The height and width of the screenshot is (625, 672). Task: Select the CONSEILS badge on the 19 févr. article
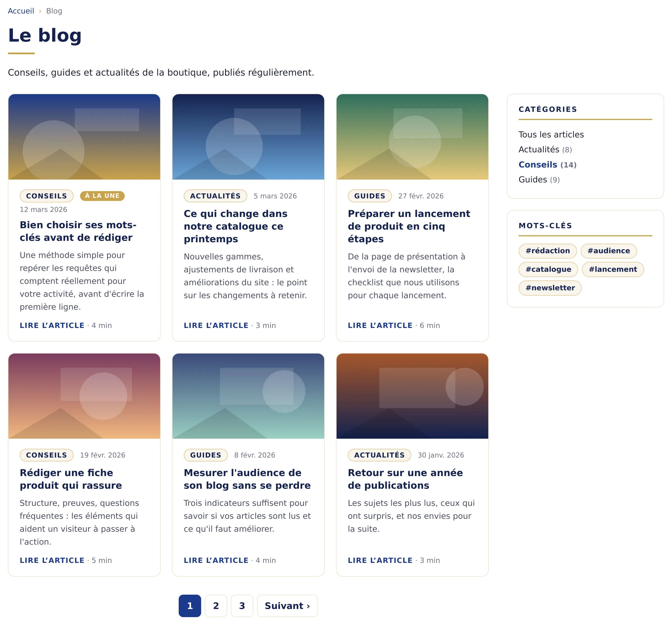47,455
